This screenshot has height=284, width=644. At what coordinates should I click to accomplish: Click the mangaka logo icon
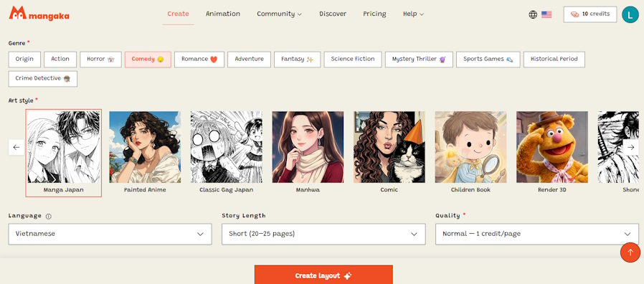[17, 13]
